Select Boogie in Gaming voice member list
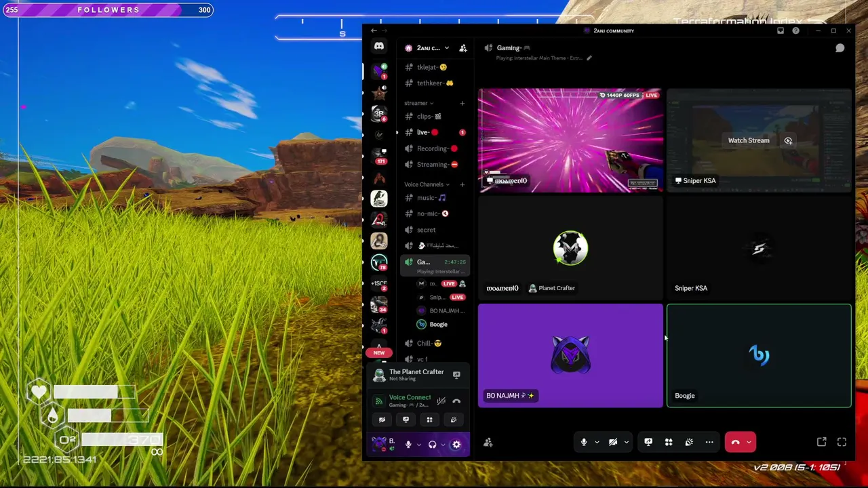The width and height of the screenshot is (868, 488). 439,325
